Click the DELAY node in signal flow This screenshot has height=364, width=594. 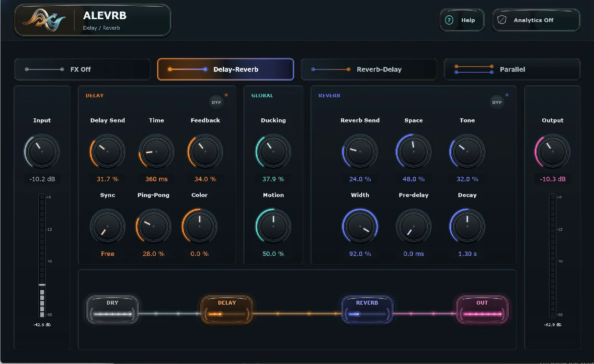227,309
